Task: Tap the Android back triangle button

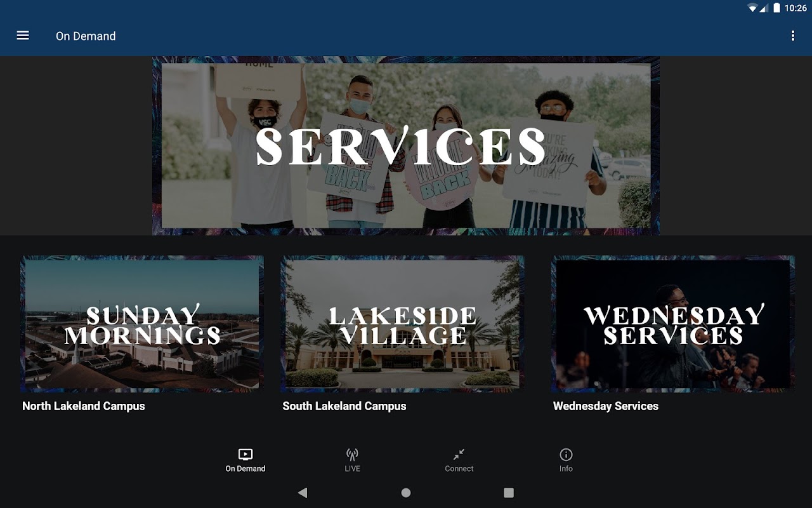Action: [x=303, y=492]
